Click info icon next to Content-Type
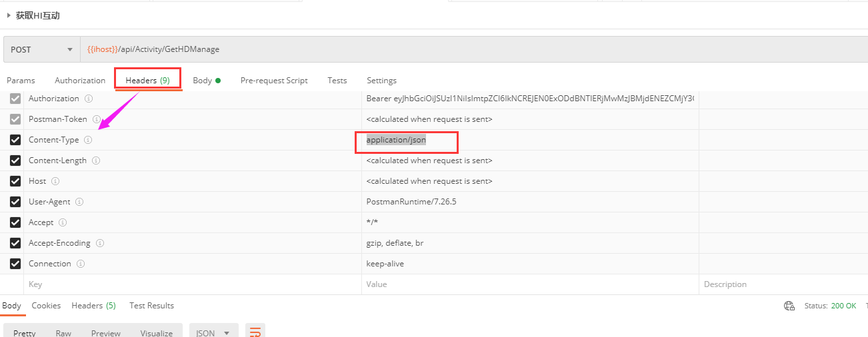The width and height of the screenshot is (868, 337). click(x=88, y=140)
